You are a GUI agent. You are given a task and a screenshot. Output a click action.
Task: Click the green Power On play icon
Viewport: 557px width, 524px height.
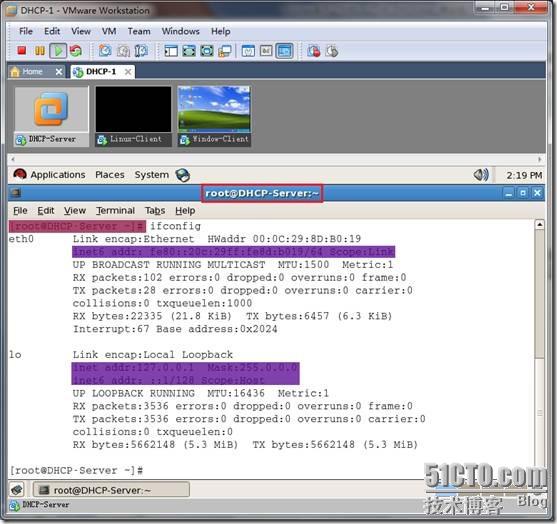point(58,51)
